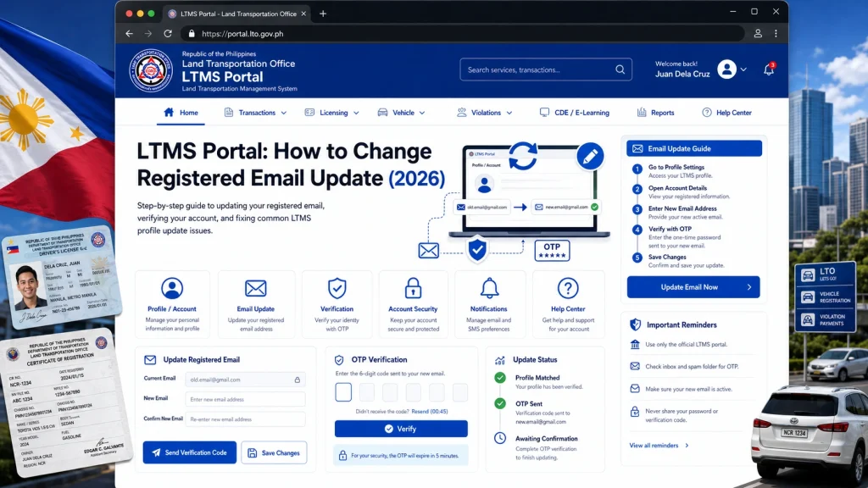Click 'Save Changes' guide step text
This screenshot has height=488, width=868.
pyautogui.click(x=667, y=258)
